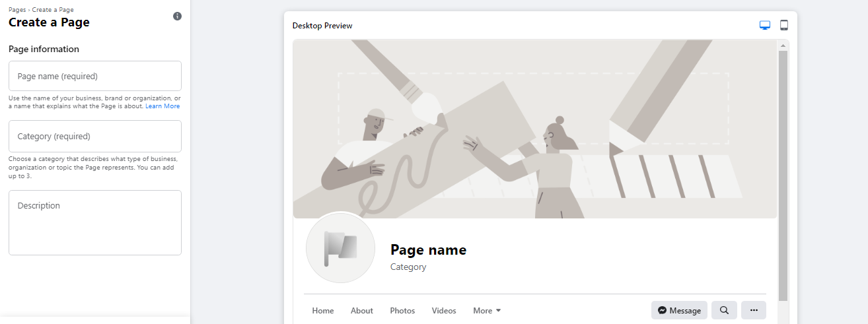Click the flag profile picture placeholder
The width and height of the screenshot is (868, 324).
click(x=340, y=248)
